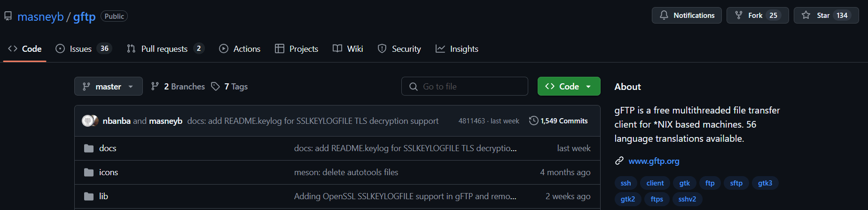Select the client topic tag
The width and height of the screenshot is (868, 210).
tap(655, 183)
